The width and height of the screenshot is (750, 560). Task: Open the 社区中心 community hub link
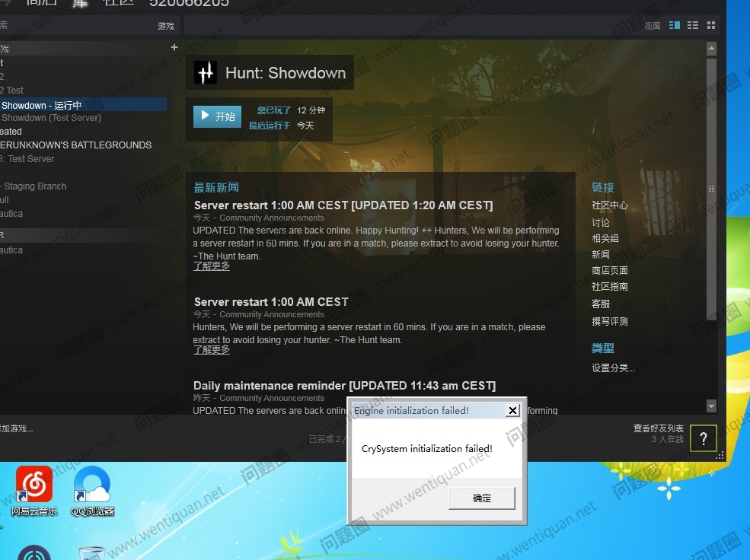click(609, 205)
